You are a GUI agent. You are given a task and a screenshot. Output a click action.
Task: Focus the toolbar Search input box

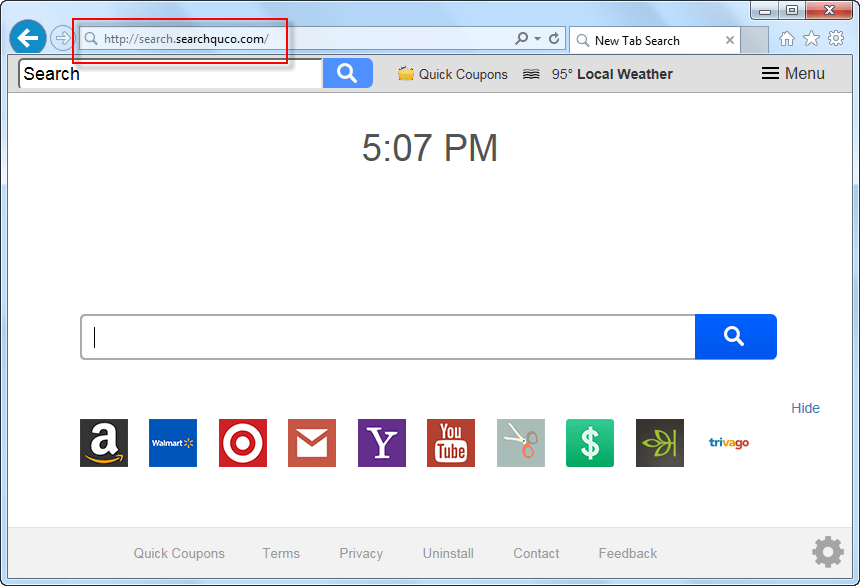click(170, 74)
